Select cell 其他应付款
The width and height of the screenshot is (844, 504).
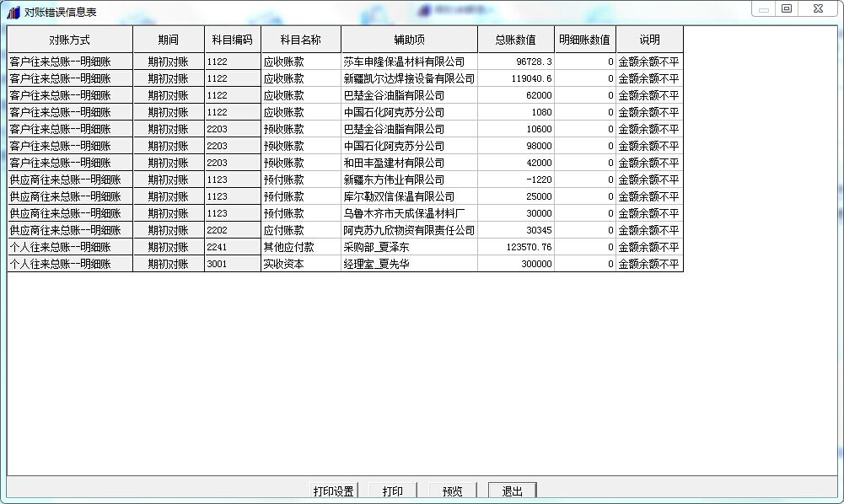click(301, 247)
